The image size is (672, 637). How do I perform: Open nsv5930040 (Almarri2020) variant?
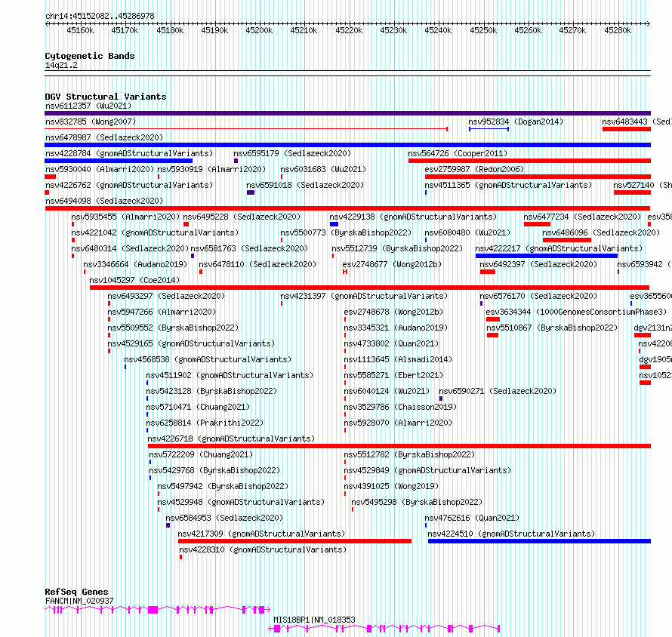pos(100,169)
